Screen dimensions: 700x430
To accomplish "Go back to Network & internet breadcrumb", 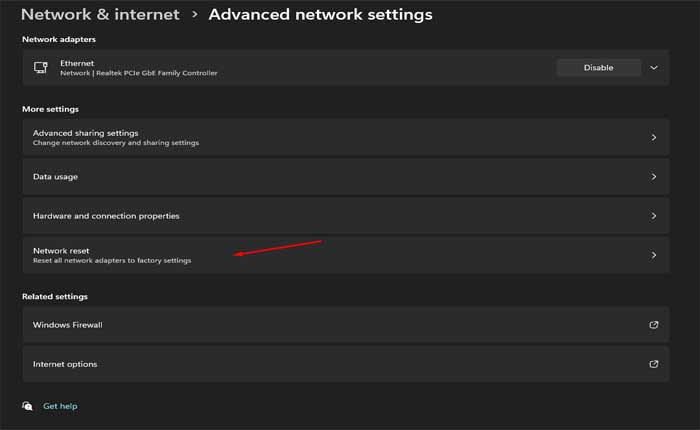I will click(100, 15).
